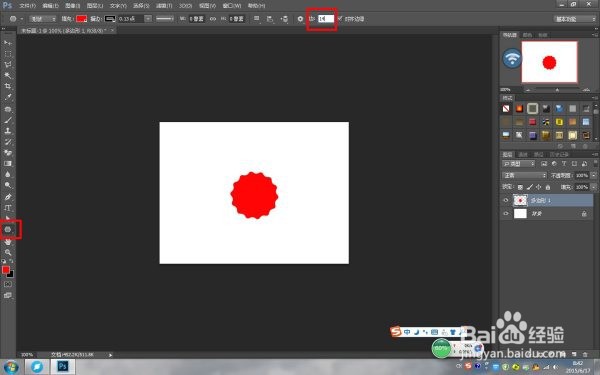This screenshot has width=600, height=375.
Task: Click path alignment icon in options bar
Action: coord(270,19)
